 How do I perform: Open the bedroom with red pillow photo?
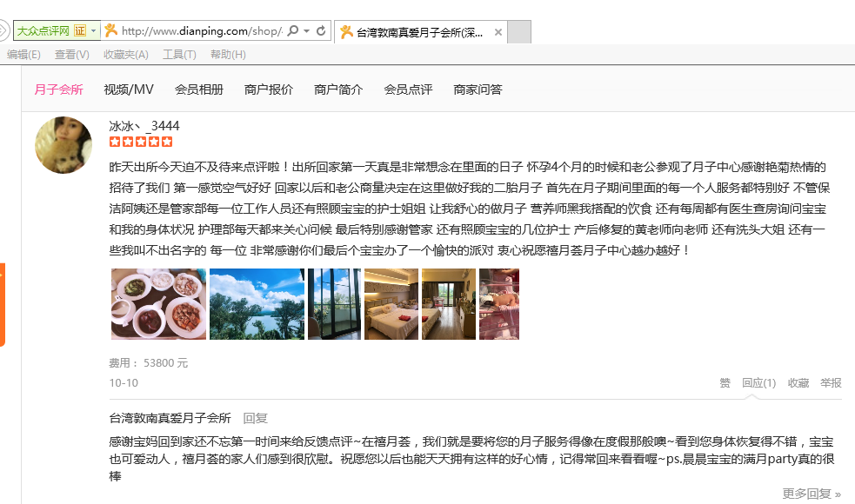pyautogui.click(x=391, y=304)
